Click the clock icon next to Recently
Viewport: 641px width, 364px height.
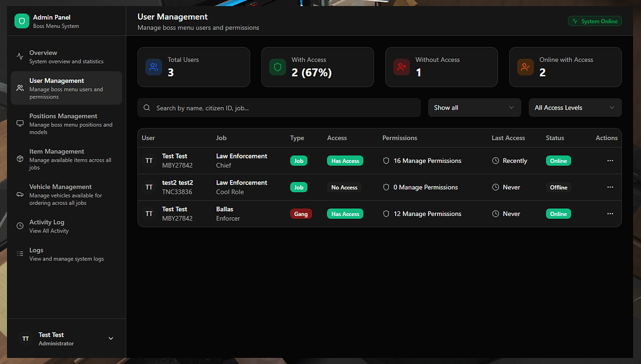[495, 160]
